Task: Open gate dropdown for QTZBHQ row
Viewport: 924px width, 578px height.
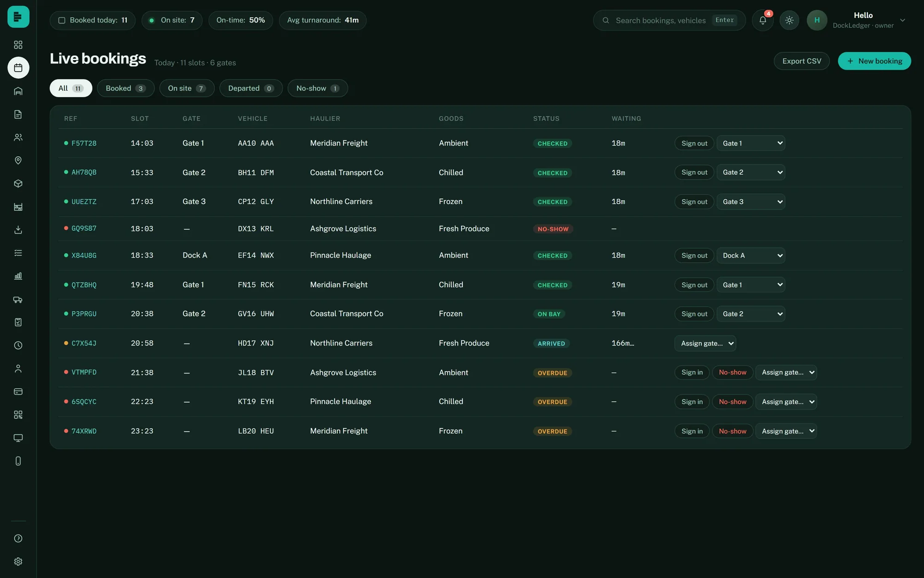Action: coord(751,285)
